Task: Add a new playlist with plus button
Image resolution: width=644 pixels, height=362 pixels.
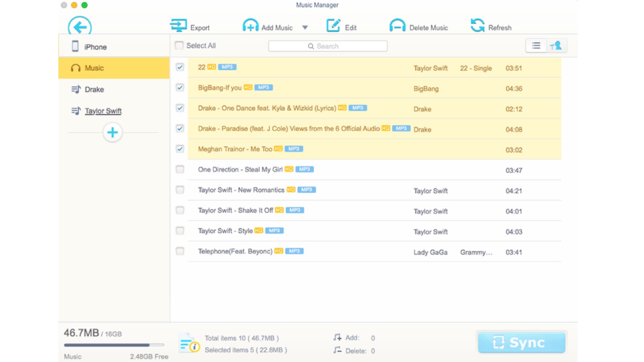Action: click(113, 132)
